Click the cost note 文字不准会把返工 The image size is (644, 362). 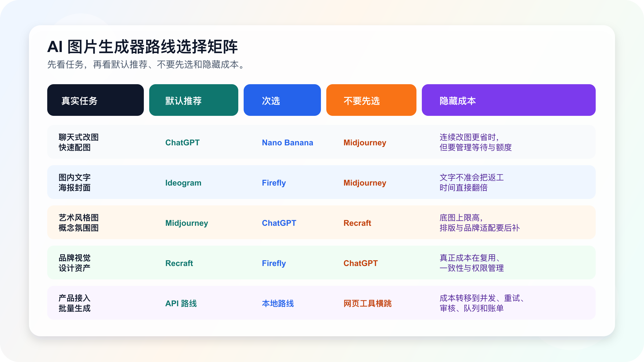point(471,178)
